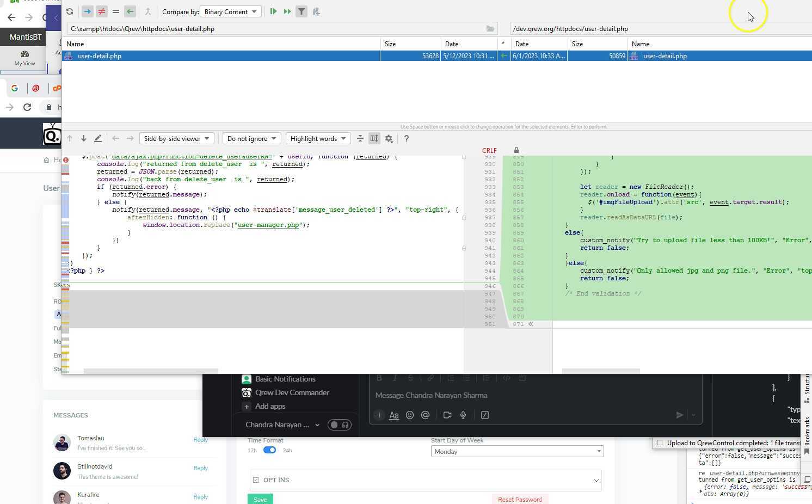812x504 pixels.
Task: Open the Do not ignore dropdown
Action: pos(251,139)
